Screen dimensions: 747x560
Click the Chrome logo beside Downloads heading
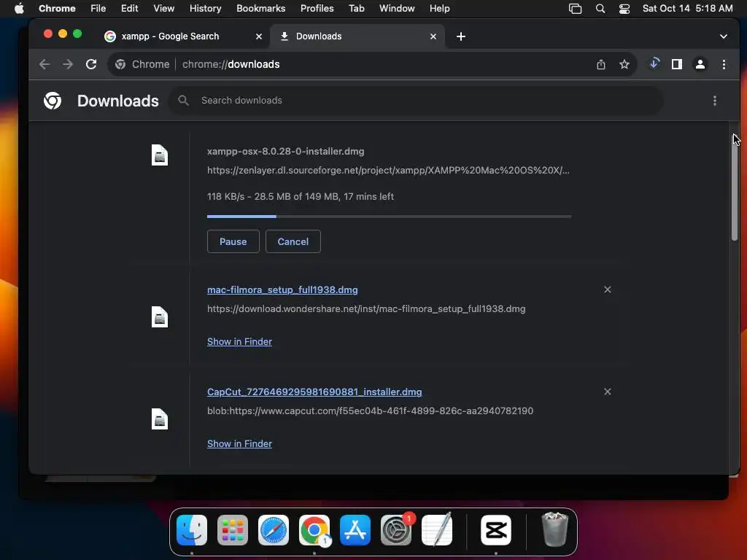click(53, 101)
